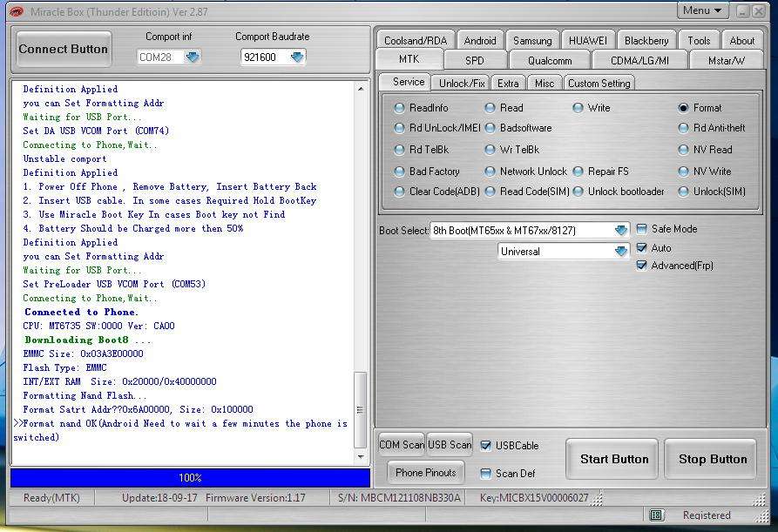Image resolution: width=778 pixels, height=532 pixels.
Task: Click the status bar table icon near Registered
Action: click(655, 515)
